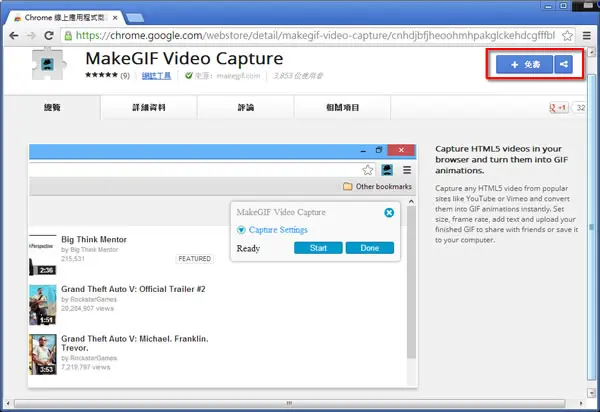This screenshot has width=600, height=412.
Task: Click the blue add free install button
Action: pyautogui.click(x=525, y=64)
